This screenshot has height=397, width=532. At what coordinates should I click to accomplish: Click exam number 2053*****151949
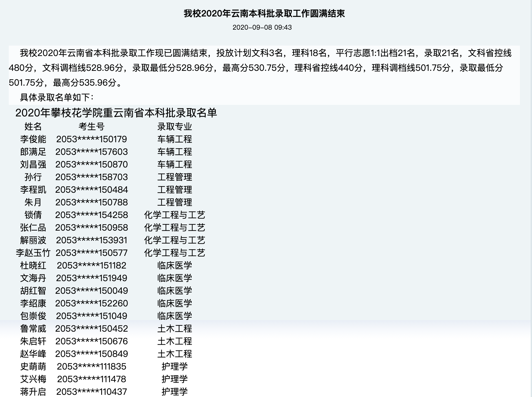point(92,278)
